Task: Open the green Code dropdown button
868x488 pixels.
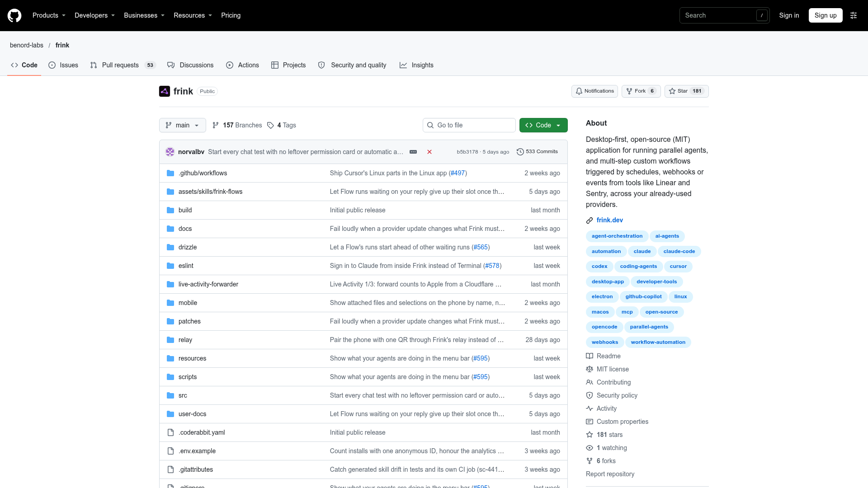Action: click(543, 125)
